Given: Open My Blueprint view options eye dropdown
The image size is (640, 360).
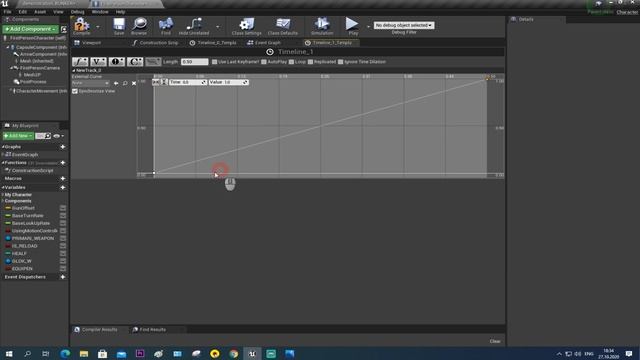Looking at the screenshot, I should [59, 136].
